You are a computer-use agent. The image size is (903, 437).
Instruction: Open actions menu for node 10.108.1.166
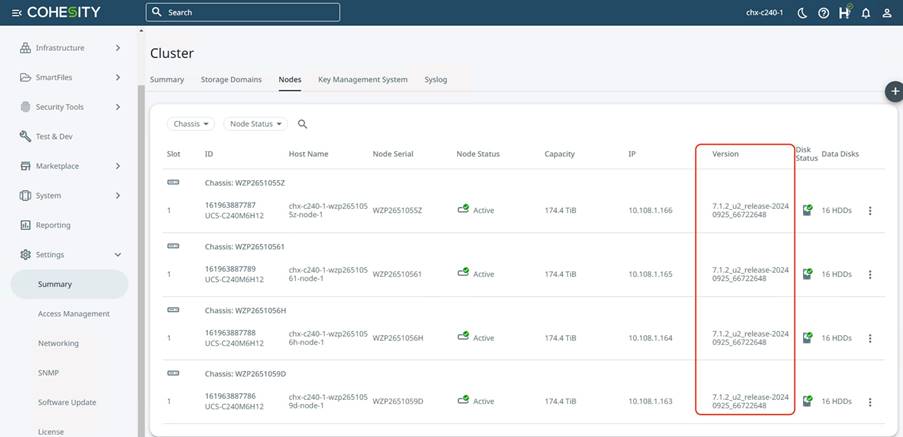click(x=870, y=211)
